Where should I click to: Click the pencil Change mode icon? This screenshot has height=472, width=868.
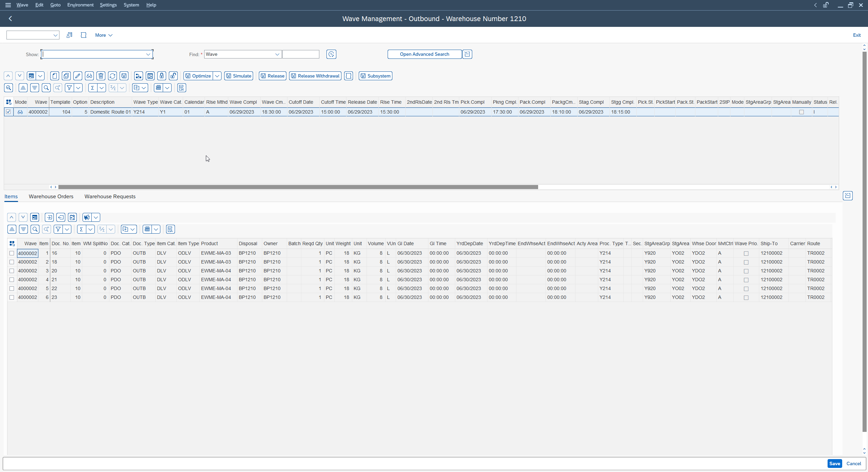click(78, 76)
